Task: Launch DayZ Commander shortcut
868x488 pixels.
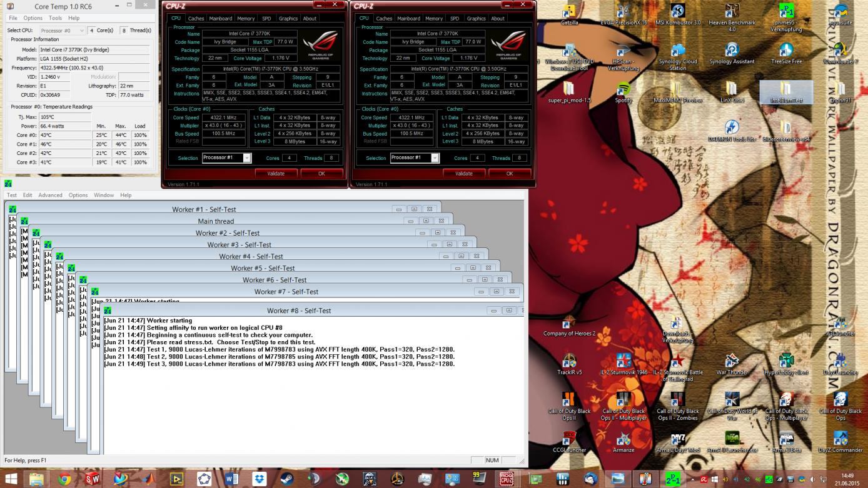Action: (840, 442)
